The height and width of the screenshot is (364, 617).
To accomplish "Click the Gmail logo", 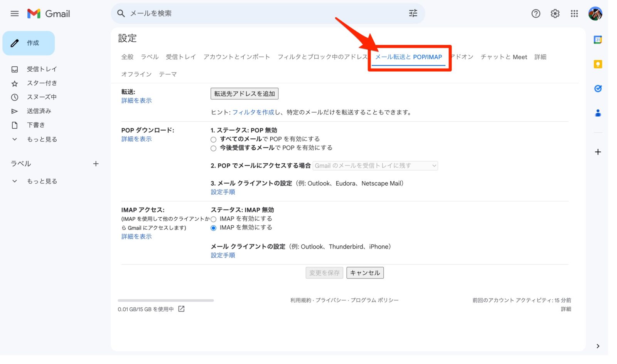I will coord(49,13).
